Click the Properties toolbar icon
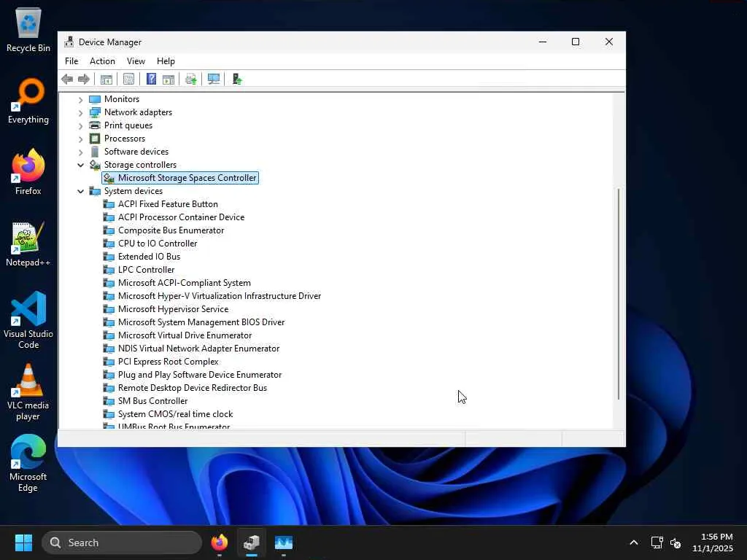This screenshot has width=747, height=560. pyautogui.click(x=128, y=79)
